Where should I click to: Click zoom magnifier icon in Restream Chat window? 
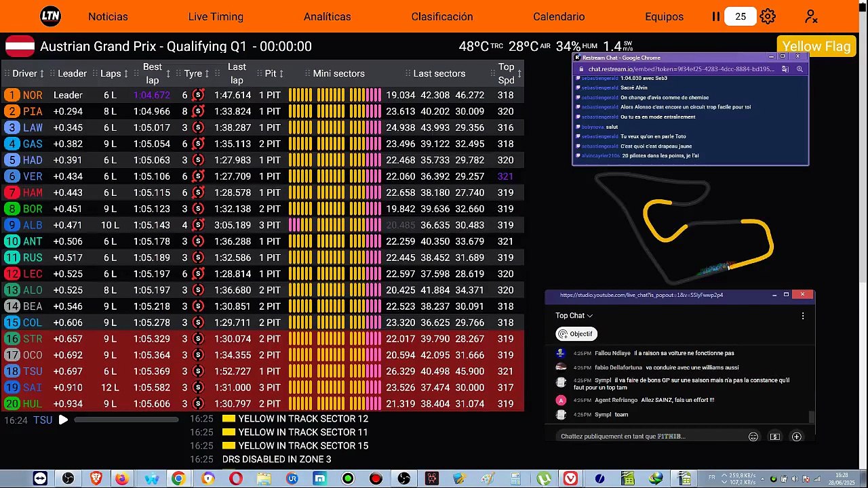pos(800,69)
